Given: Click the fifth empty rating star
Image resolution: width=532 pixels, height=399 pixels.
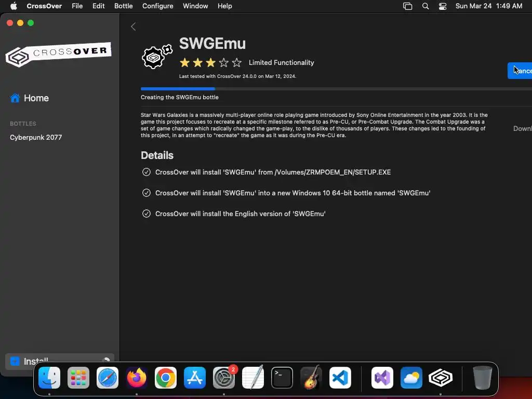Looking at the screenshot, I should tap(237, 62).
